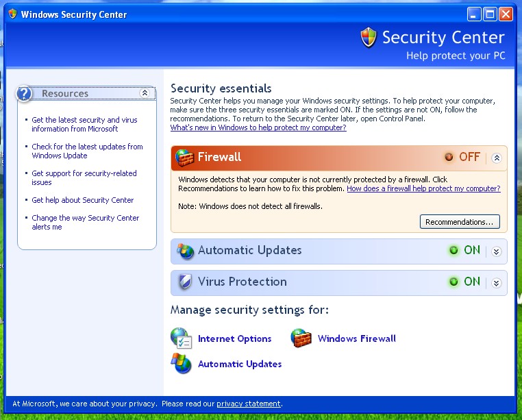This screenshot has width=522, height=420.
Task: Close the Windows Security Center window
Action: click(x=506, y=14)
